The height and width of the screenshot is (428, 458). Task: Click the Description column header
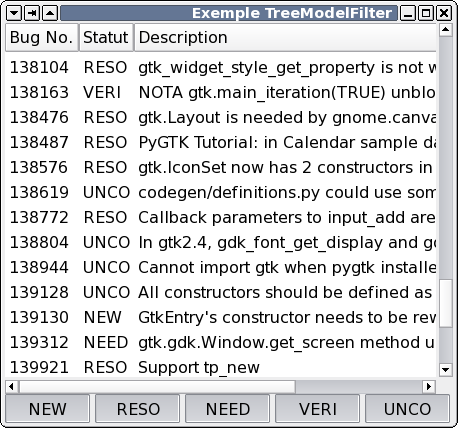pos(285,37)
